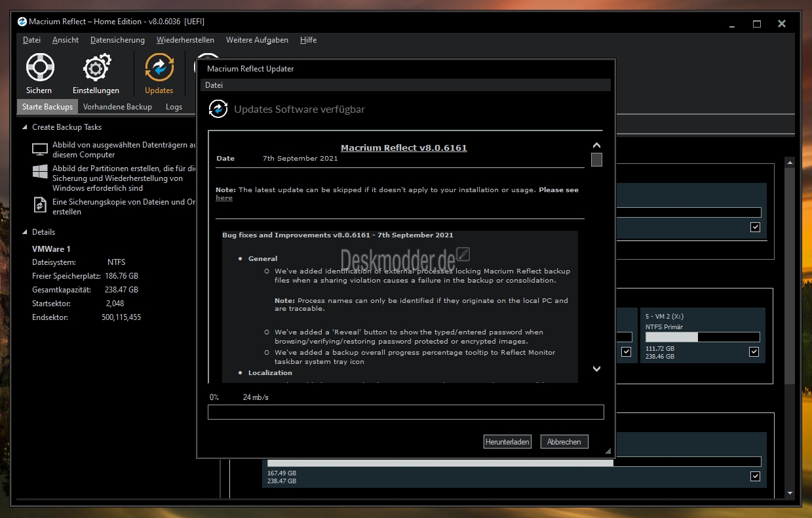Click the Macrium Reflect v8.0.6161 heading

(x=404, y=148)
